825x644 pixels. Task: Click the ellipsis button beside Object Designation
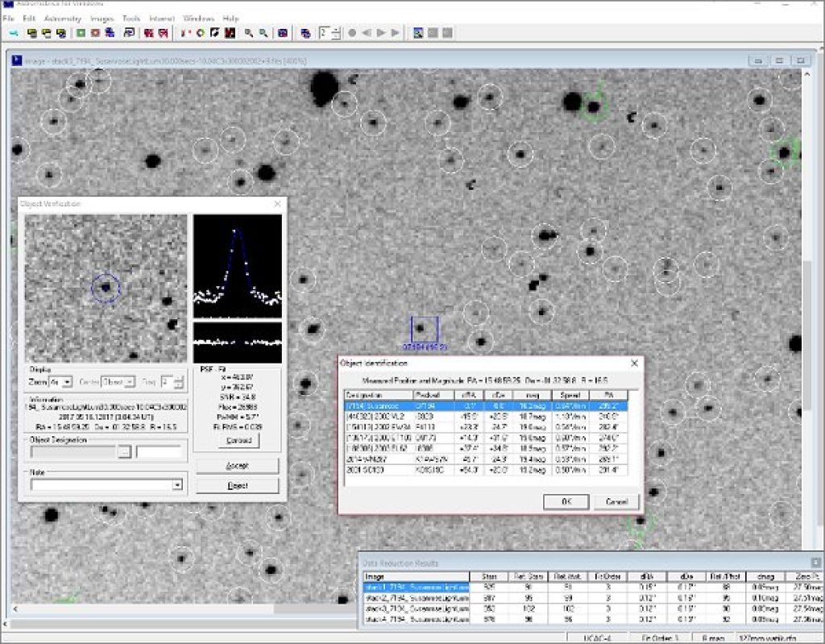124,452
